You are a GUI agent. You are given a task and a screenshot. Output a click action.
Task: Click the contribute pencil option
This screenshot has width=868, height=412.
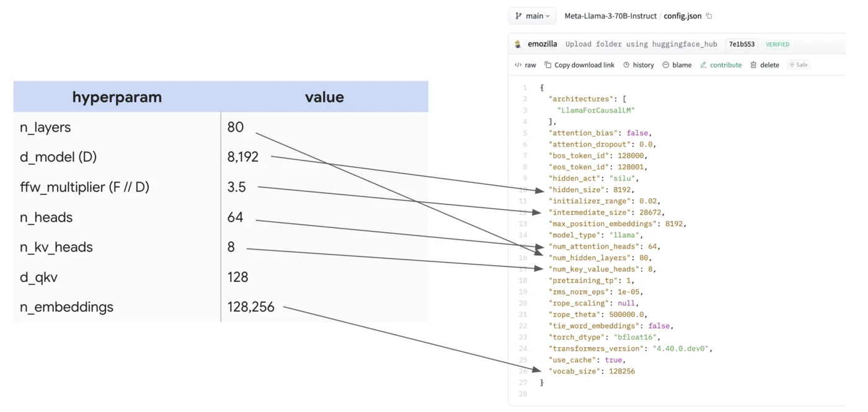721,65
